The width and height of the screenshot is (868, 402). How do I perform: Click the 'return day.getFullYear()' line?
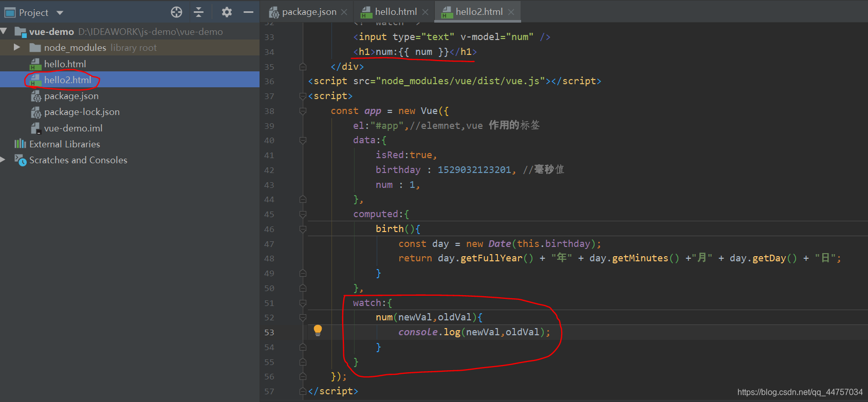tap(620, 258)
